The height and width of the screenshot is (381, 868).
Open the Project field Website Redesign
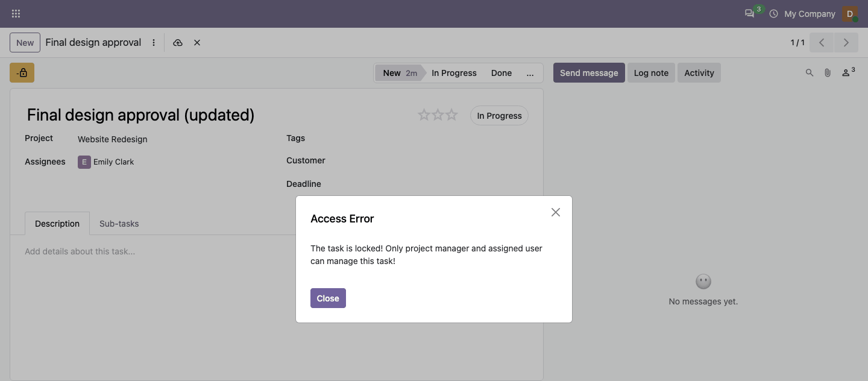[113, 139]
